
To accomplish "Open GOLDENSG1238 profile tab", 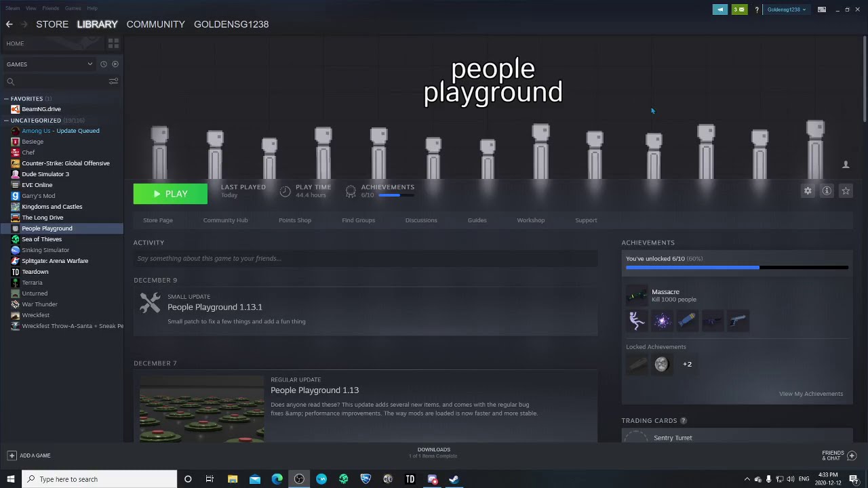I will [x=231, y=24].
